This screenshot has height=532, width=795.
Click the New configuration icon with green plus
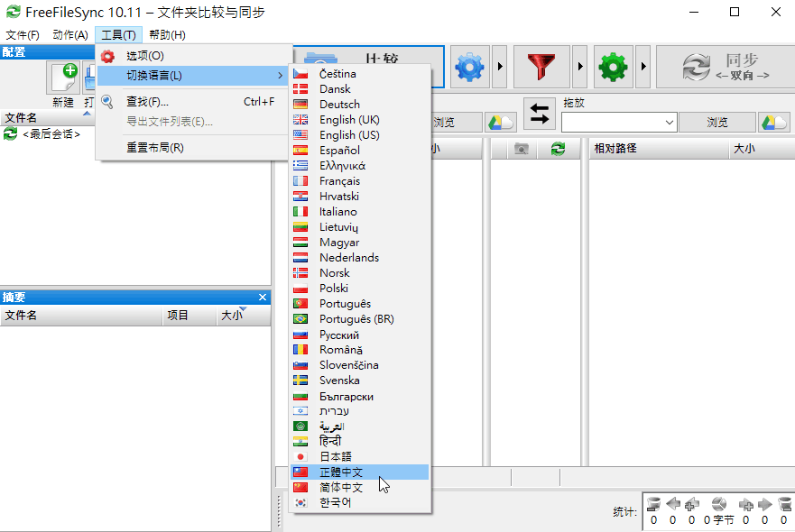coord(63,78)
